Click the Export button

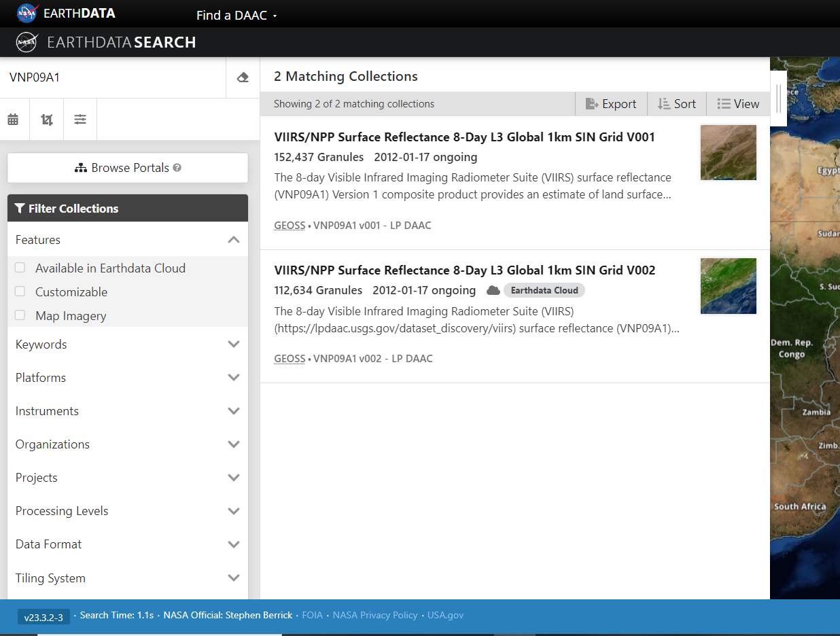611,104
